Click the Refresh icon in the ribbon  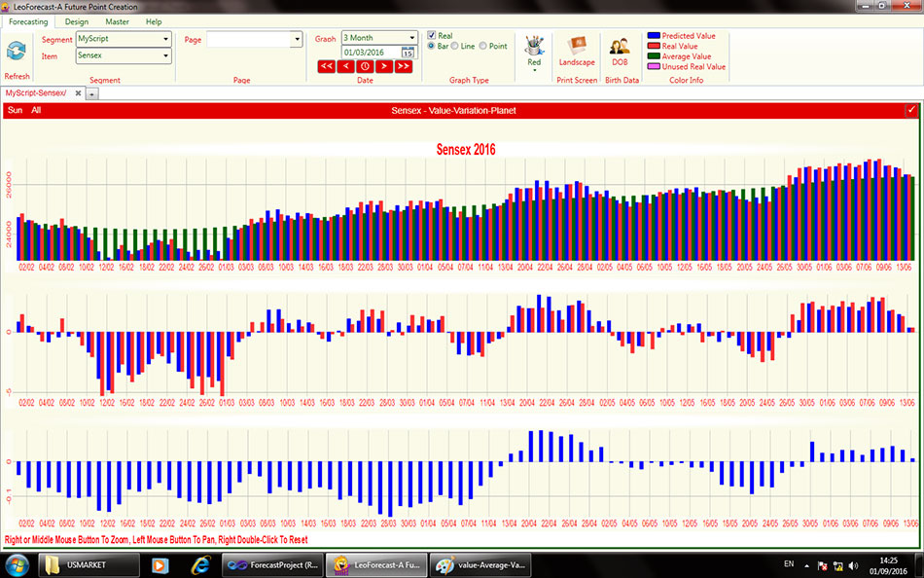coord(16,51)
